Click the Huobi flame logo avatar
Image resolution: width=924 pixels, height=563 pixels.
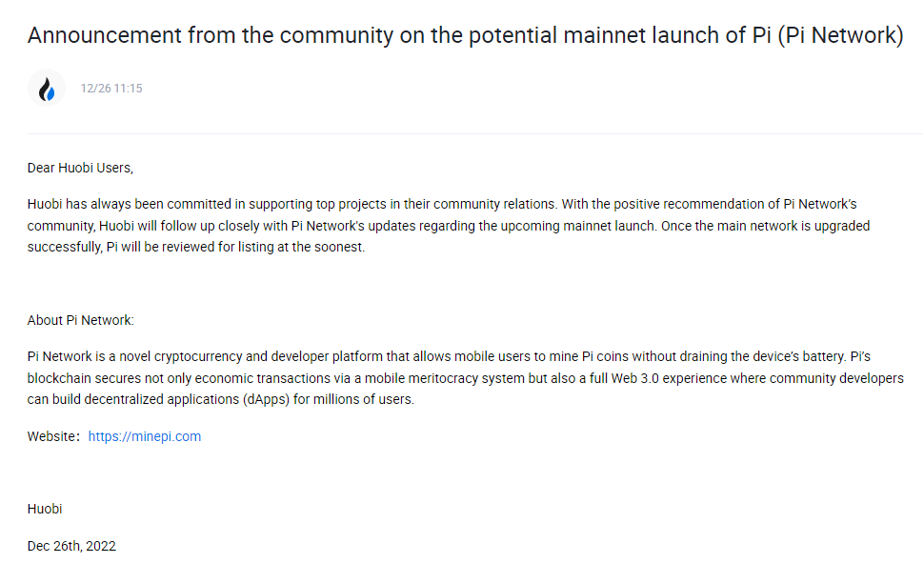(47, 89)
